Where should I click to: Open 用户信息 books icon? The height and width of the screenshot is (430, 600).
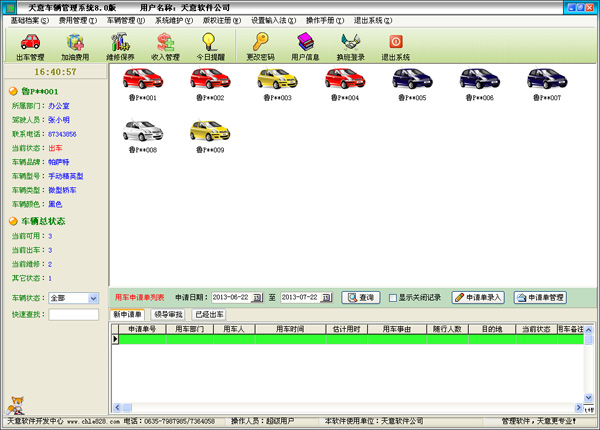click(x=305, y=46)
